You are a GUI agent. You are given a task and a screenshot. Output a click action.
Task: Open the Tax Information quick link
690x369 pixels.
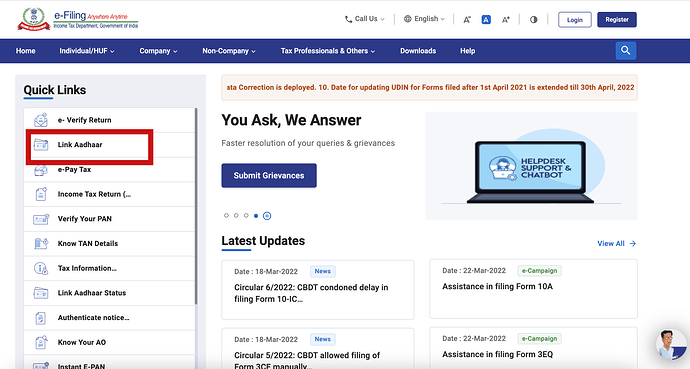coord(109,268)
